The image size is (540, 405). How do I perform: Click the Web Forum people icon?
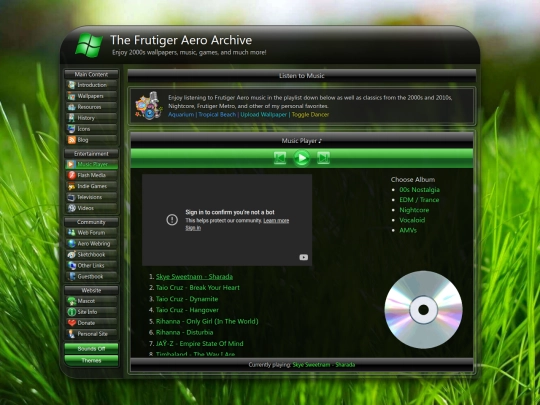[x=71, y=233]
